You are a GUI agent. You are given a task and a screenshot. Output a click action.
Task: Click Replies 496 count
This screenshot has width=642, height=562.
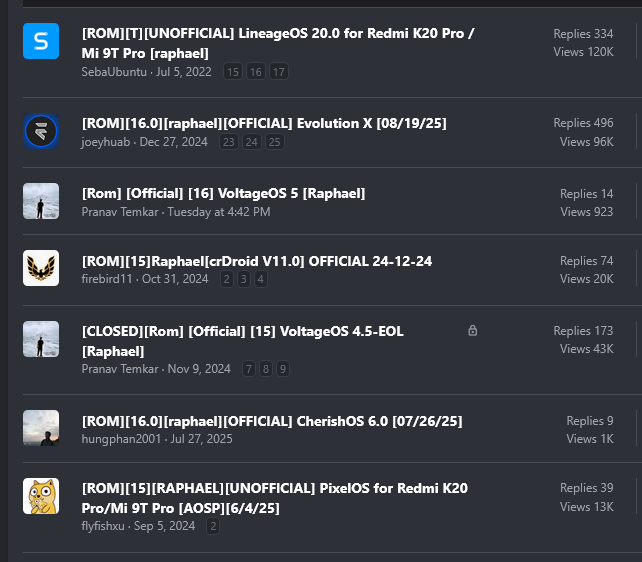(583, 123)
